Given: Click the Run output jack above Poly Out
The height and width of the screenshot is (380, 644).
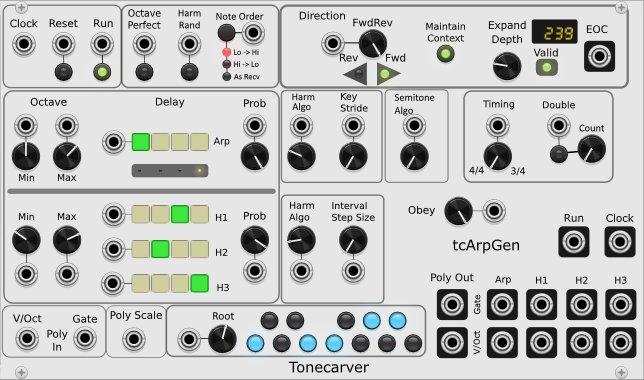Looking at the screenshot, I should click(x=573, y=242).
